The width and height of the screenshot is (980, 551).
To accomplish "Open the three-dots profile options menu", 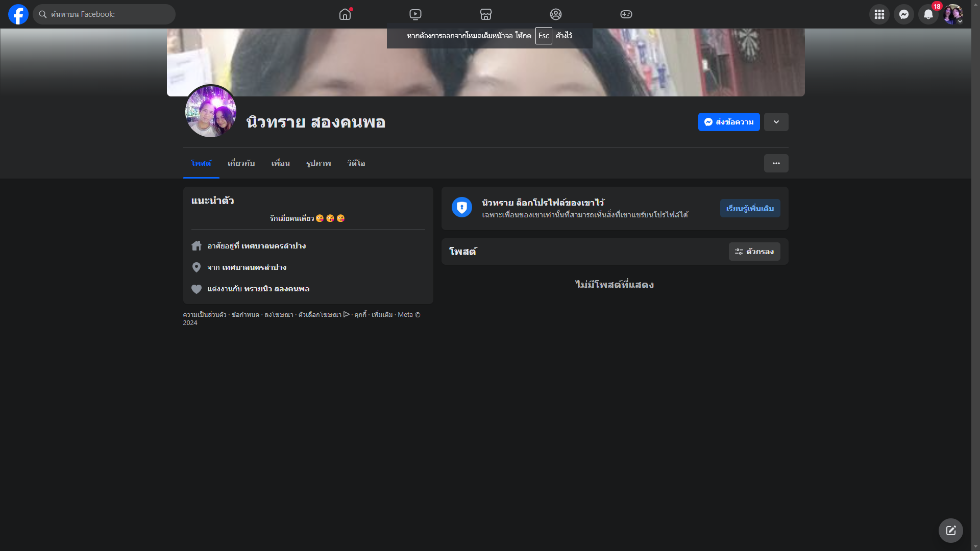I will 776,163.
